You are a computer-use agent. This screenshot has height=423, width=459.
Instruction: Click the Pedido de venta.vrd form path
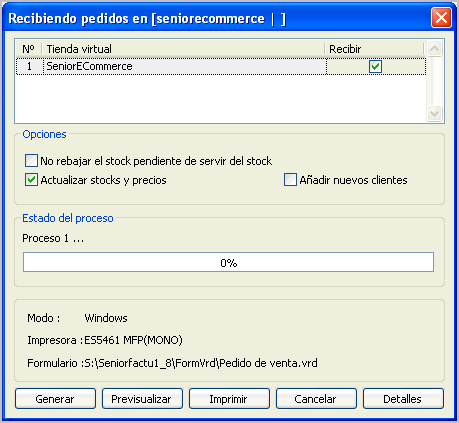[201, 363]
